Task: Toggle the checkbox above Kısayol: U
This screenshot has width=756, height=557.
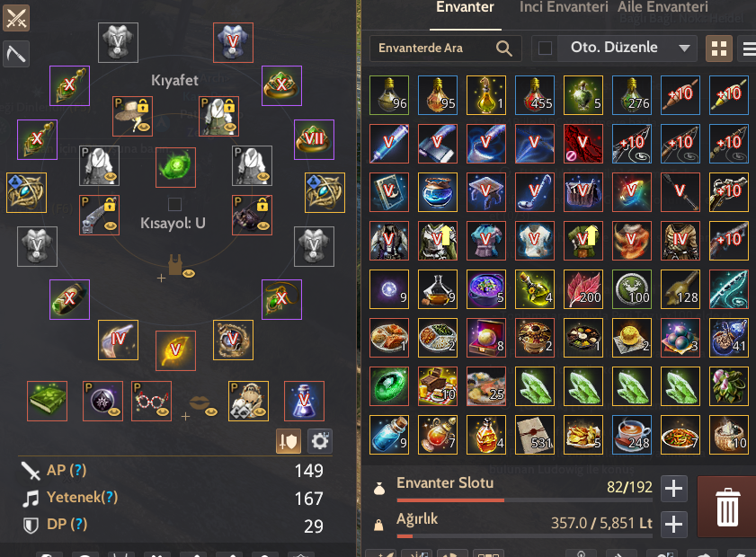Action: (174, 204)
